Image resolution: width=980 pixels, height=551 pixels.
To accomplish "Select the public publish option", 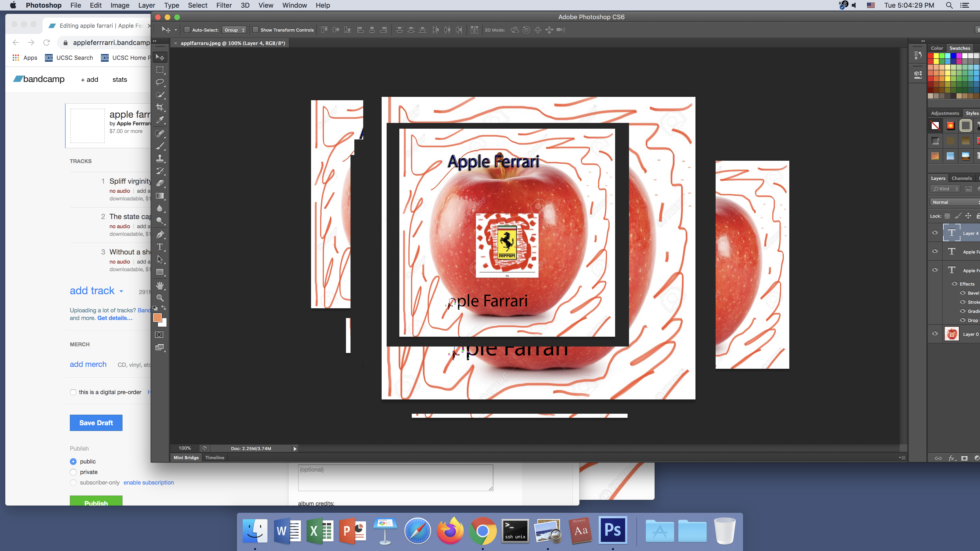I will click(x=73, y=461).
